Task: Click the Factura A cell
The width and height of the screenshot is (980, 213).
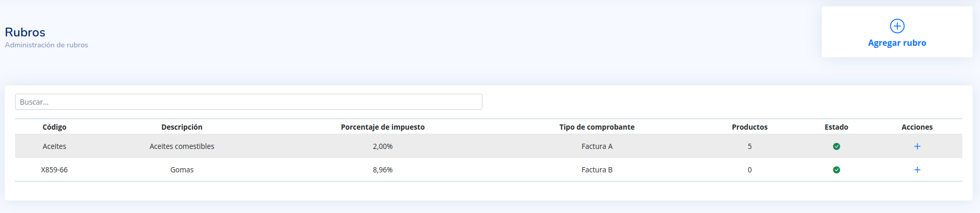Action: pos(597,146)
